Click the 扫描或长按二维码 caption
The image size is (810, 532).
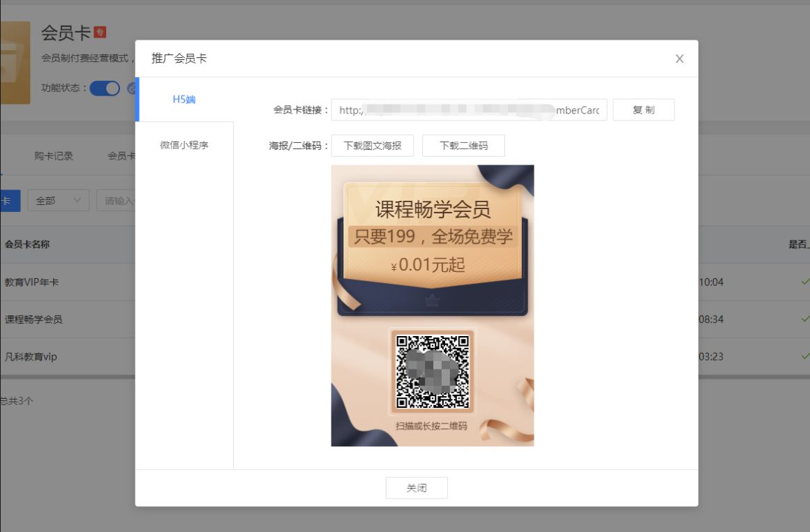(431, 426)
